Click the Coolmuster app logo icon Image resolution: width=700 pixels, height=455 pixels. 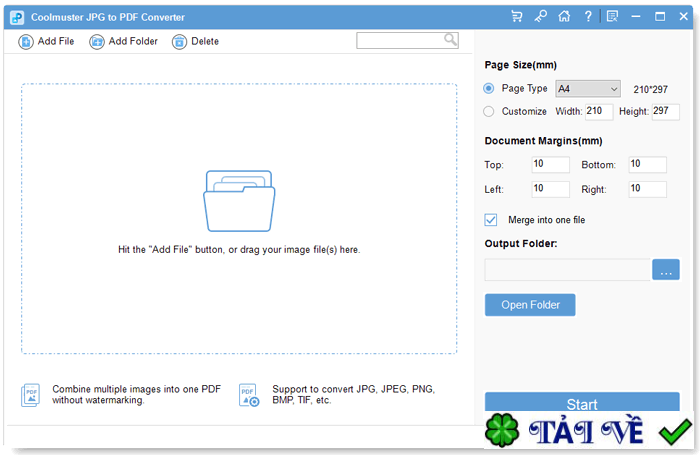(x=17, y=17)
